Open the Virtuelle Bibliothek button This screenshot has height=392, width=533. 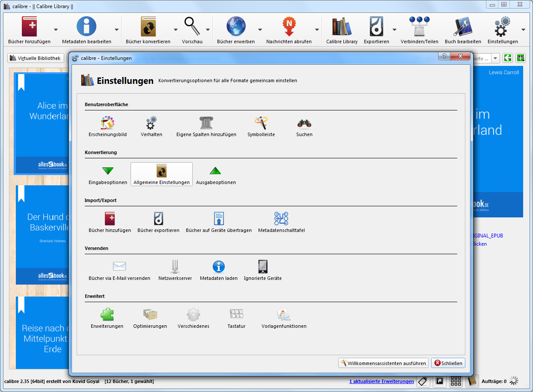[x=36, y=58]
